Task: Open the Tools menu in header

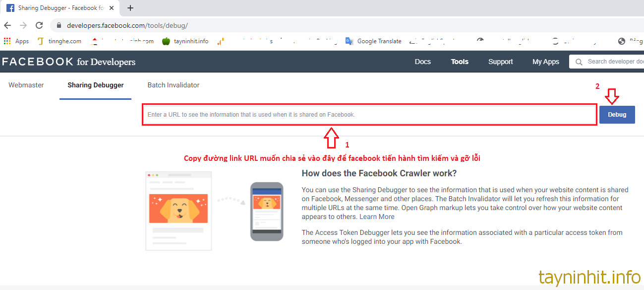Action: click(460, 62)
